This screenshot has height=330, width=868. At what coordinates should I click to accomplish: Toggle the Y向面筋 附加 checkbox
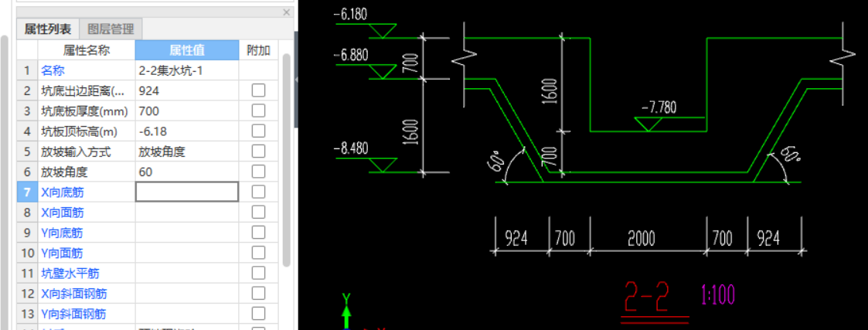coord(258,253)
